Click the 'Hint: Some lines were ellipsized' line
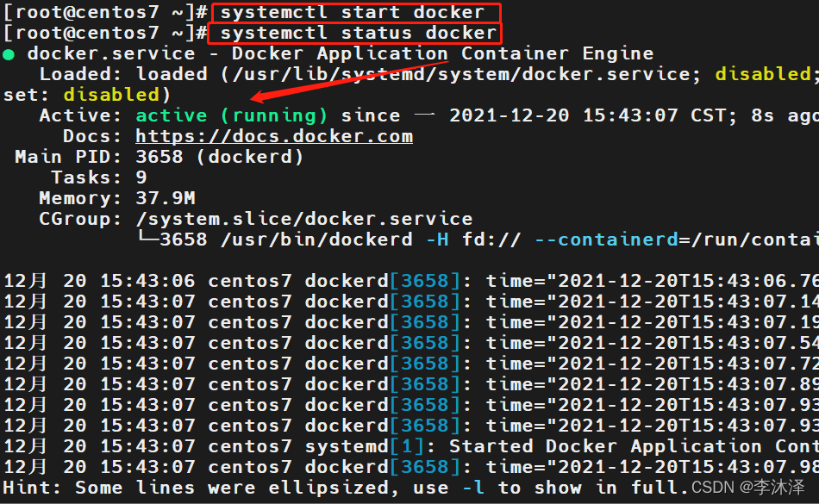Screen dimensions: 819x504 pos(345,488)
